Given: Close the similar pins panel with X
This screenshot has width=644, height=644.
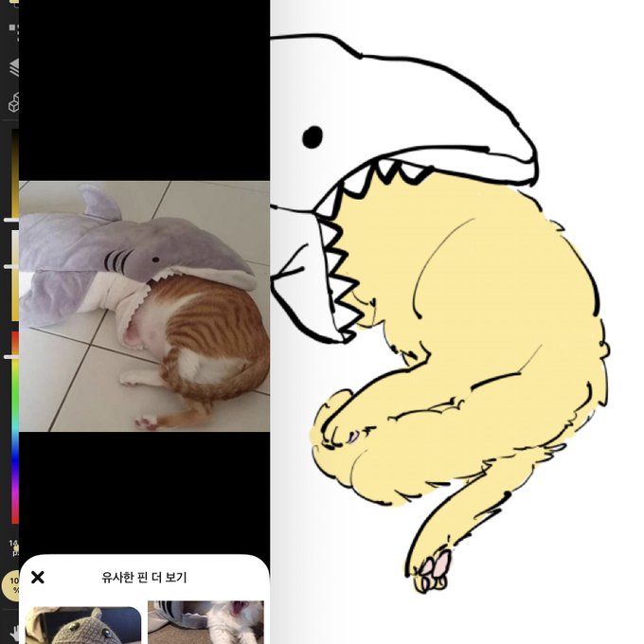Looking at the screenshot, I should click(x=37, y=577).
